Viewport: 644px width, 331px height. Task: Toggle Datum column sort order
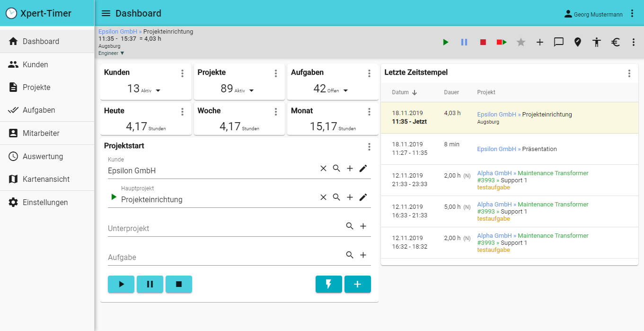(415, 92)
